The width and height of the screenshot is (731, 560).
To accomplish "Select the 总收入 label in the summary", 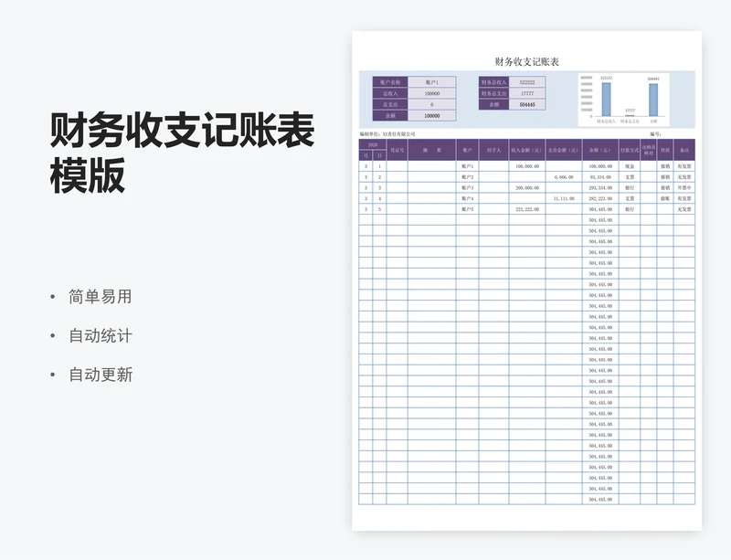I will point(390,93).
